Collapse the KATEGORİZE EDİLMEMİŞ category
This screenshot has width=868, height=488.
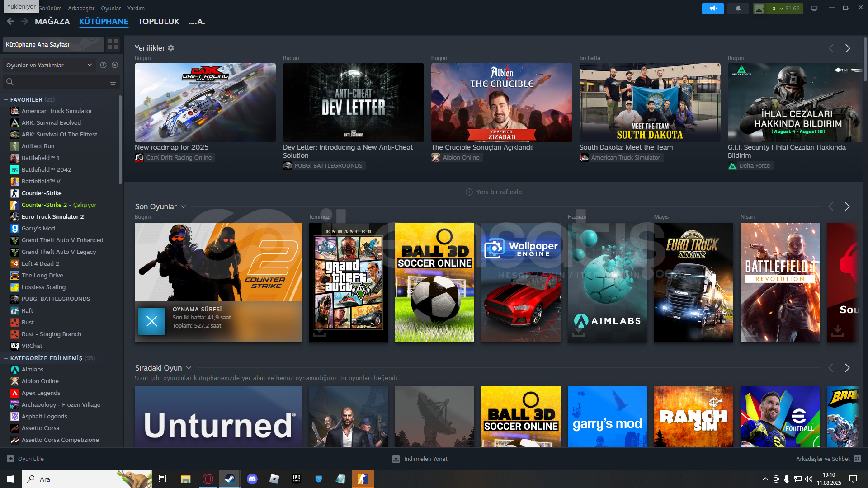tap(6, 358)
